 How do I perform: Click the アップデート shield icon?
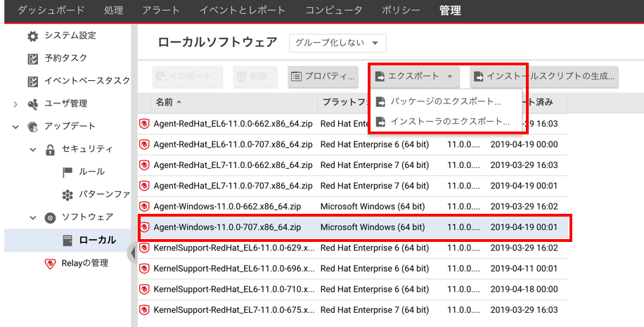point(33,127)
